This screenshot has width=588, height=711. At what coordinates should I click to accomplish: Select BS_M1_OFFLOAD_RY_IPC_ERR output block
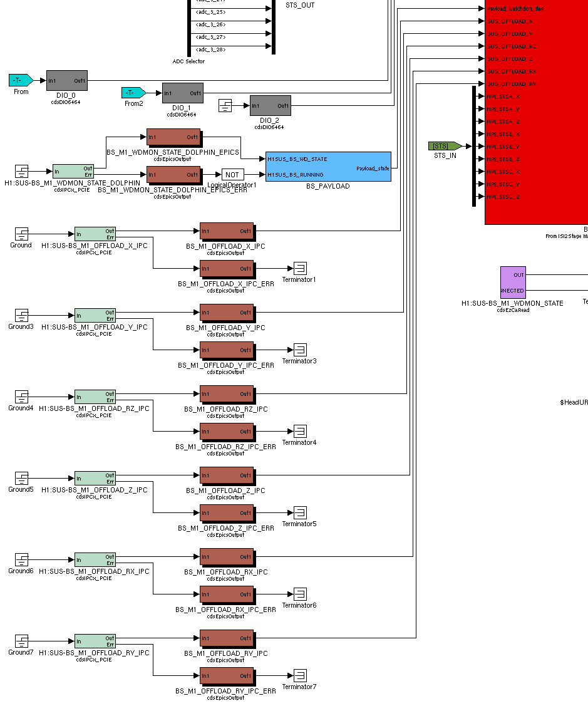click(227, 677)
